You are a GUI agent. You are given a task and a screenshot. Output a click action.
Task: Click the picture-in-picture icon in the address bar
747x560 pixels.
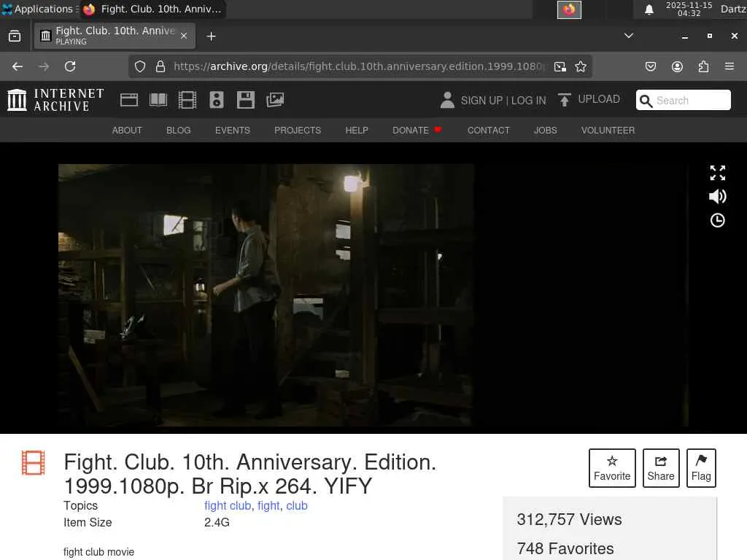pos(560,66)
